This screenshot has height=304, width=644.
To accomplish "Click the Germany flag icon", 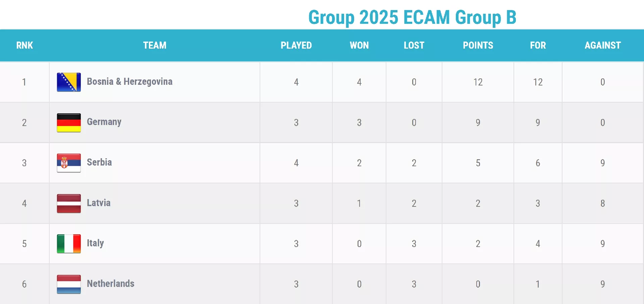I will (x=69, y=123).
